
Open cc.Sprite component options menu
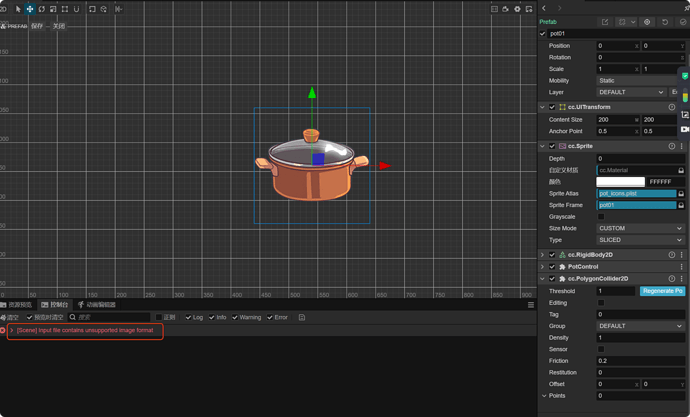[x=682, y=146]
